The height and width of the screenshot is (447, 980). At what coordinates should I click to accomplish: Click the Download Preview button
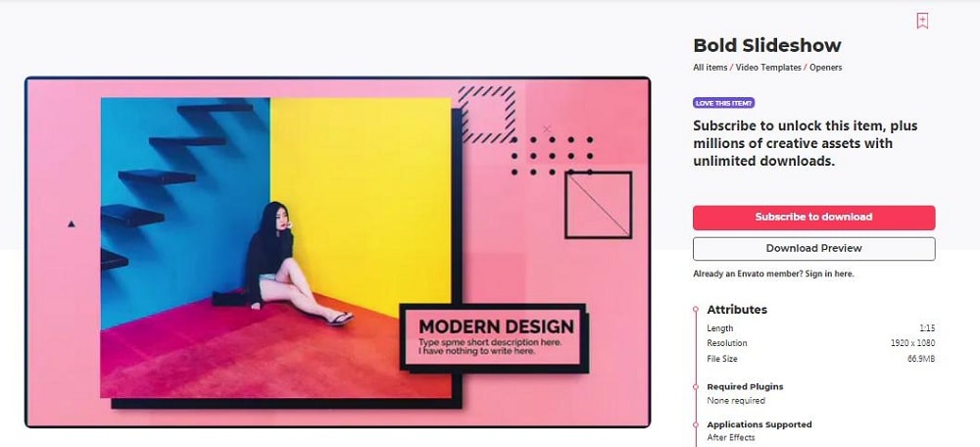pos(813,248)
